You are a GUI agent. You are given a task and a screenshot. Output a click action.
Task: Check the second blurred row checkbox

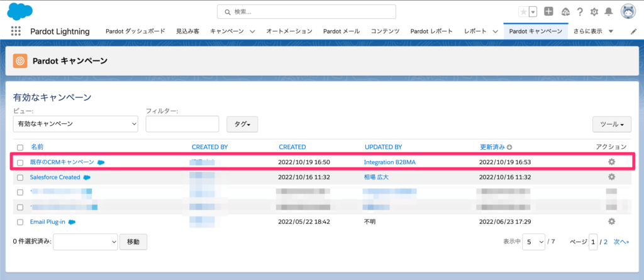click(20, 207)
